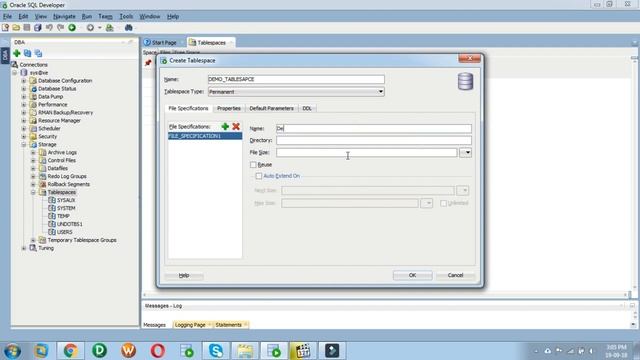This screenshot has width=640, height=360.
Task: Click the green plus add file specification icon
Action: [225, 127]
